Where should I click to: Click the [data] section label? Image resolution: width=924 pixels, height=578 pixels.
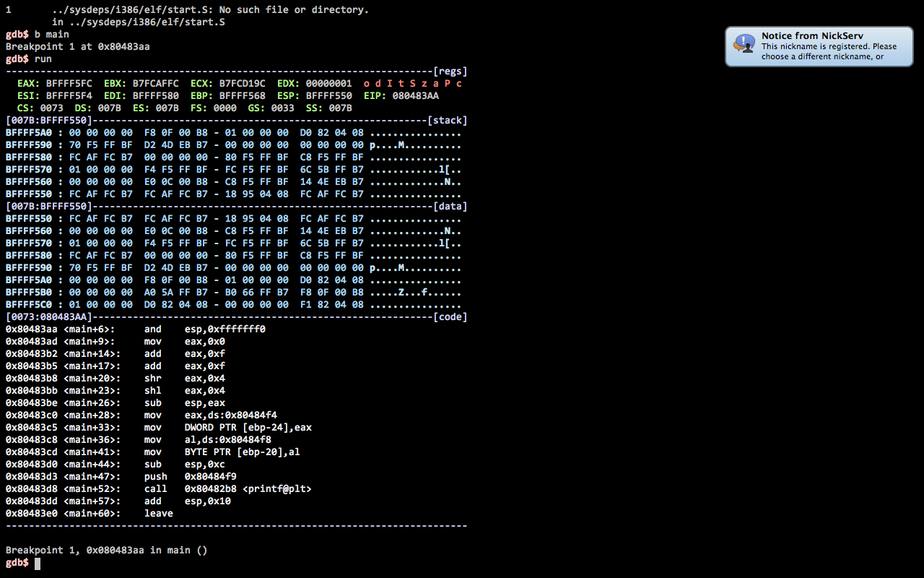[450, 206]
